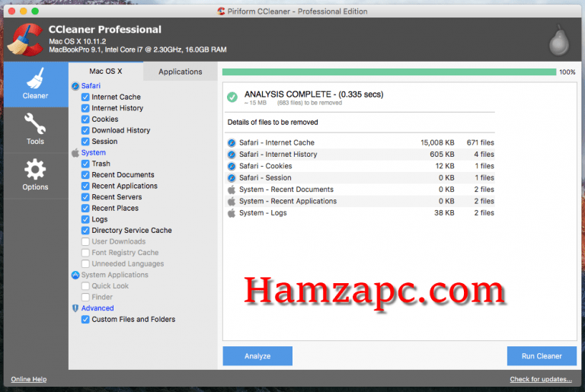
Task: Open the Tools wrench icon
Action: coord(35,123)
